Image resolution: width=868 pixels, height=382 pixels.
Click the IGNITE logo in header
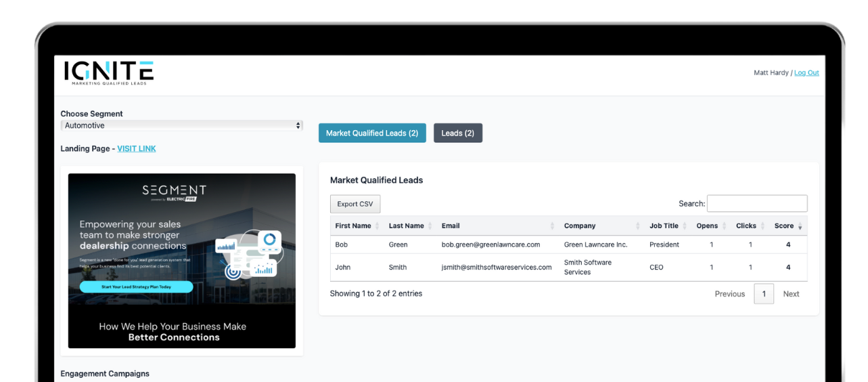point(109,72)
